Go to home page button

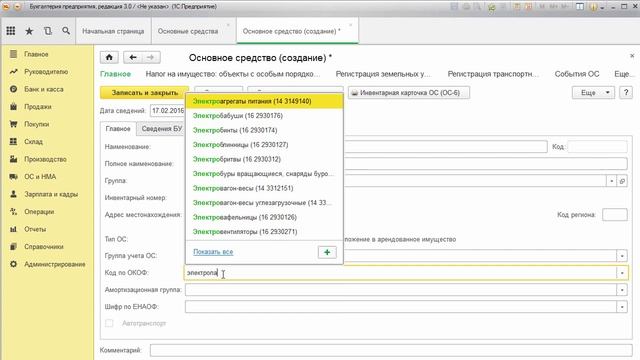[109, 58]
